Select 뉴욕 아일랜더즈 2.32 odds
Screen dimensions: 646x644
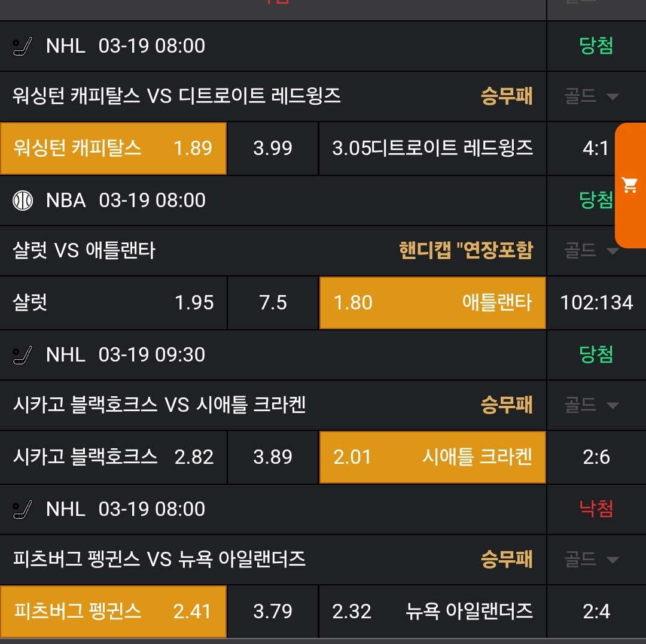click(432, 612)
